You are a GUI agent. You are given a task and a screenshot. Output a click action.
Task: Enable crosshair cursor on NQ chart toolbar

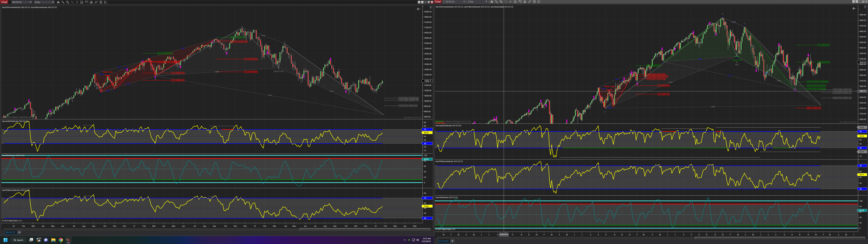tap(77, 2)
